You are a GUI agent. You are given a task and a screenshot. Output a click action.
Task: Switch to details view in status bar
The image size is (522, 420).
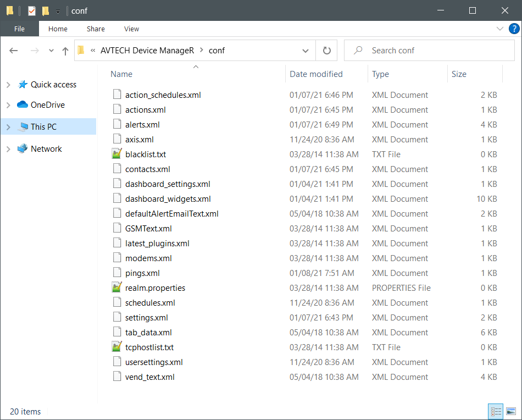pos(496,411)
